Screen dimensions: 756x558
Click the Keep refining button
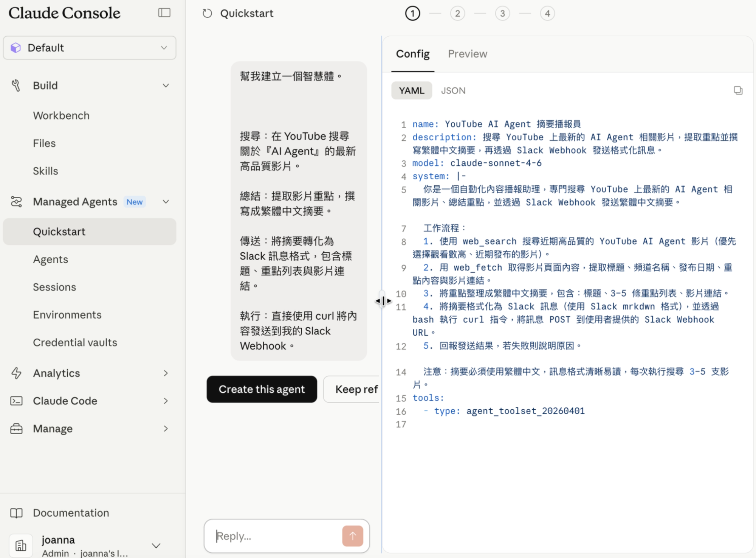[x=352, y=389]
